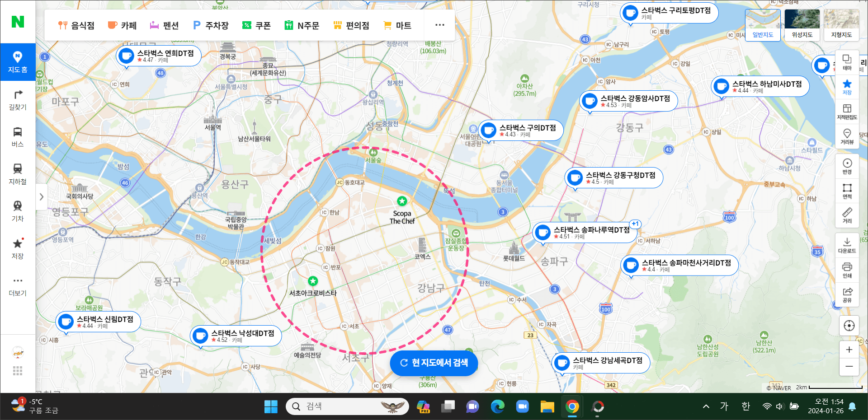The width and height of the screenshot is (868, 420).
Task: Click the +1 badge on 송파나루역DT점
Action: click(x=635, y=224)
